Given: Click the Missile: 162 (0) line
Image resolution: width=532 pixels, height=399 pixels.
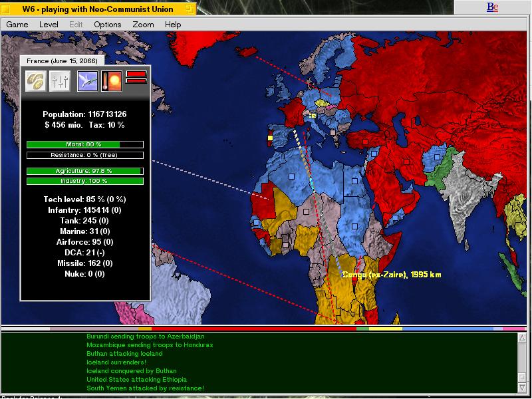Looking at the screenshot, I should pos(85,263).
